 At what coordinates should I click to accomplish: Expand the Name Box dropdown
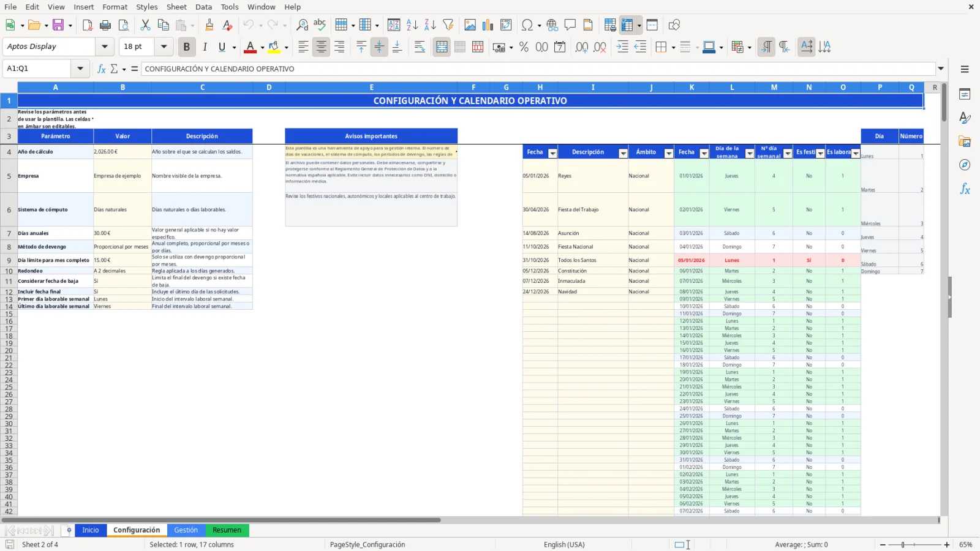(80, 69)
